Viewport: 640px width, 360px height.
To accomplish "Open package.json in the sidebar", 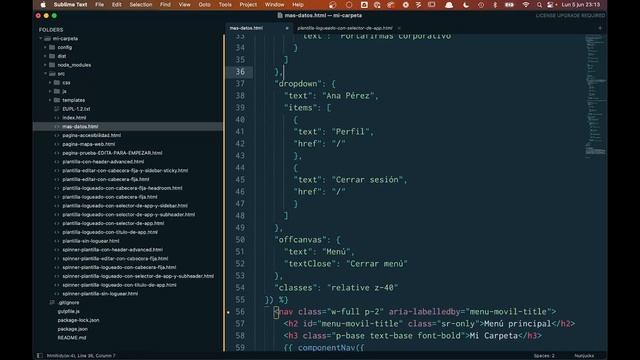I will (72, 329).
